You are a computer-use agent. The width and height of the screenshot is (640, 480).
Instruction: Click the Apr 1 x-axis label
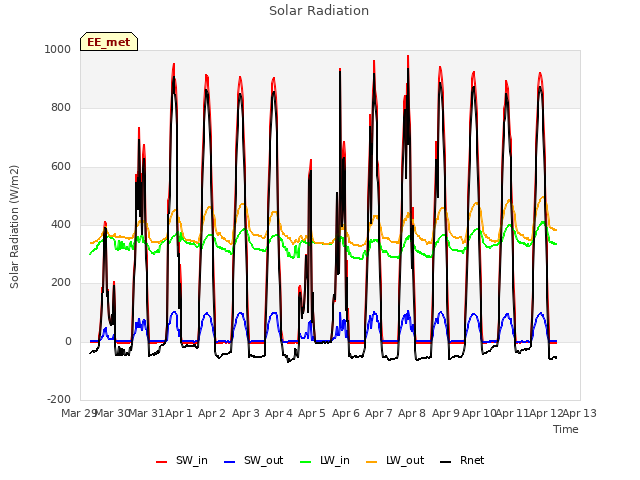(x=179, y=413)
